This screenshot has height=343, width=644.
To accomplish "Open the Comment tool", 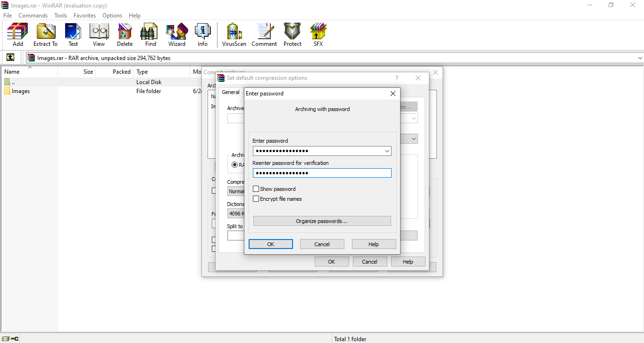I will pos(264,35).
